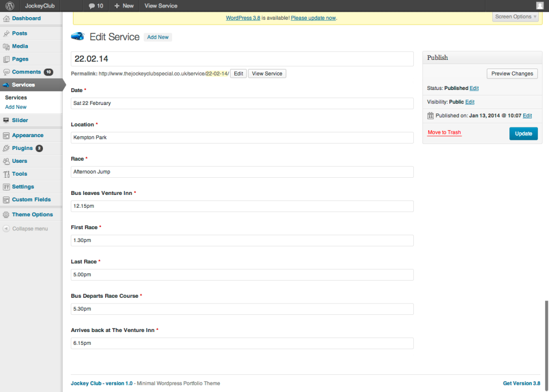Click the Comments count badge in sidebar
The width and height of the screenshot is (549, 392).
click(x=48, y=72)
